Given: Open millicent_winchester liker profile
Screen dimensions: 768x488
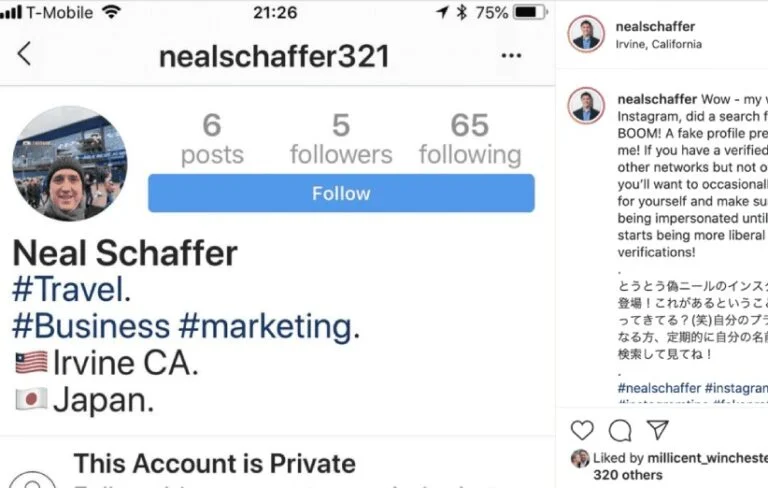Looking at the screenshot, I should pos(707,458).
